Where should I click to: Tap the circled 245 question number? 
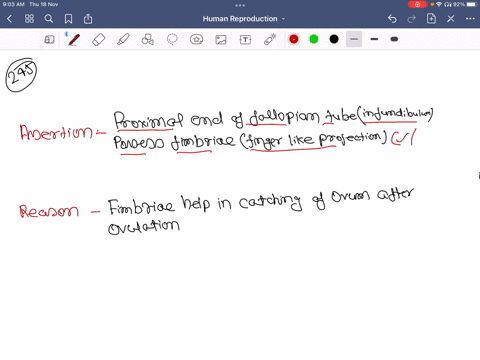[21, 76]
